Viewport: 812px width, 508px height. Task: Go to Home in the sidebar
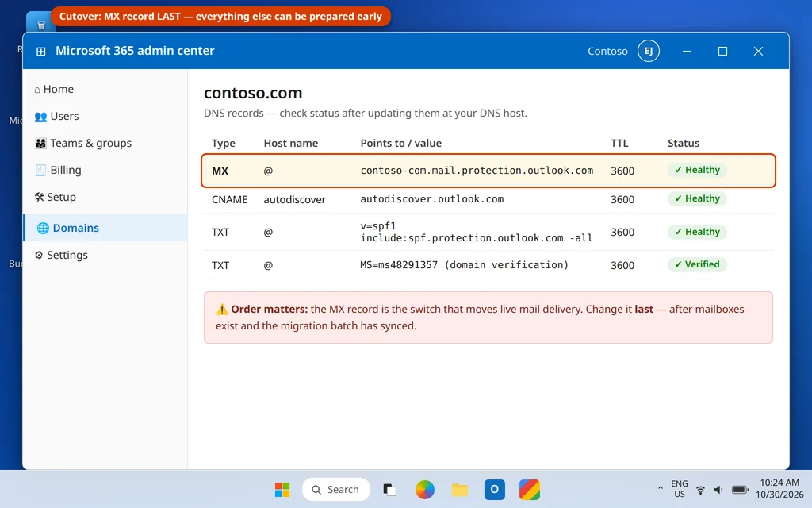[105, 89]
